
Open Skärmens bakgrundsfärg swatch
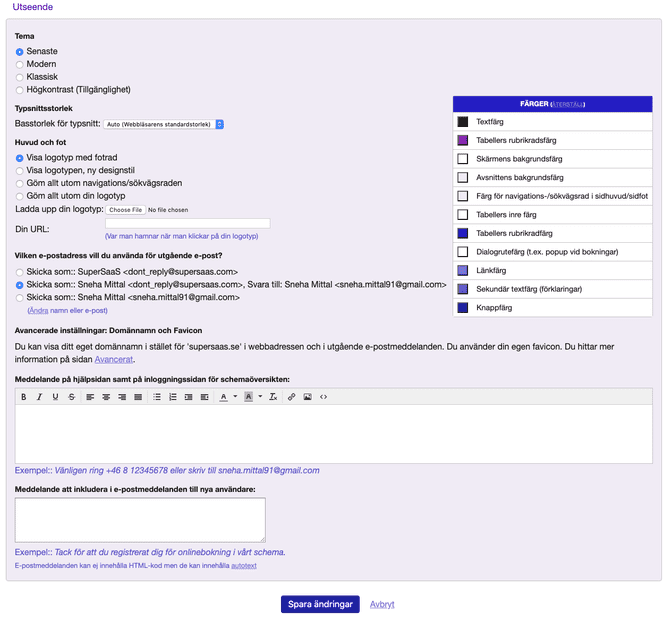point(463,159)
